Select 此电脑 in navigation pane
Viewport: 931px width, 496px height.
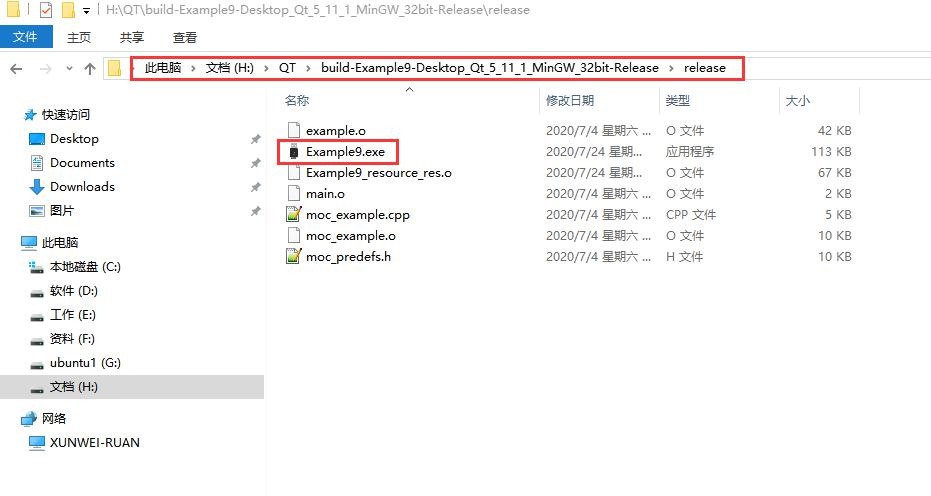(60, 242)
